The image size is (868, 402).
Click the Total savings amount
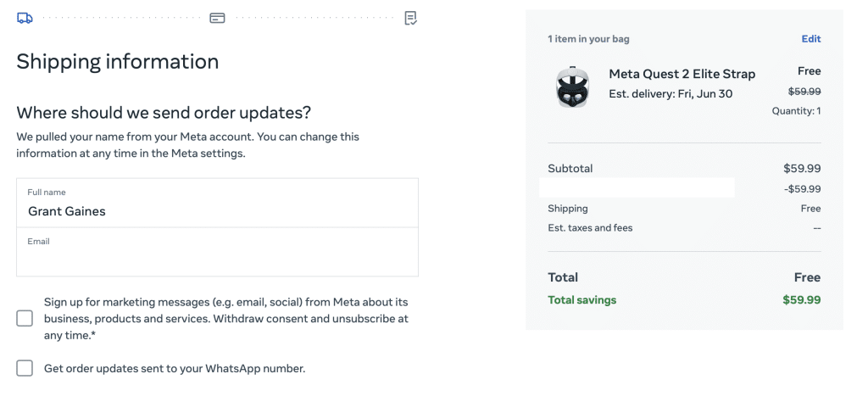pos(802,300)
